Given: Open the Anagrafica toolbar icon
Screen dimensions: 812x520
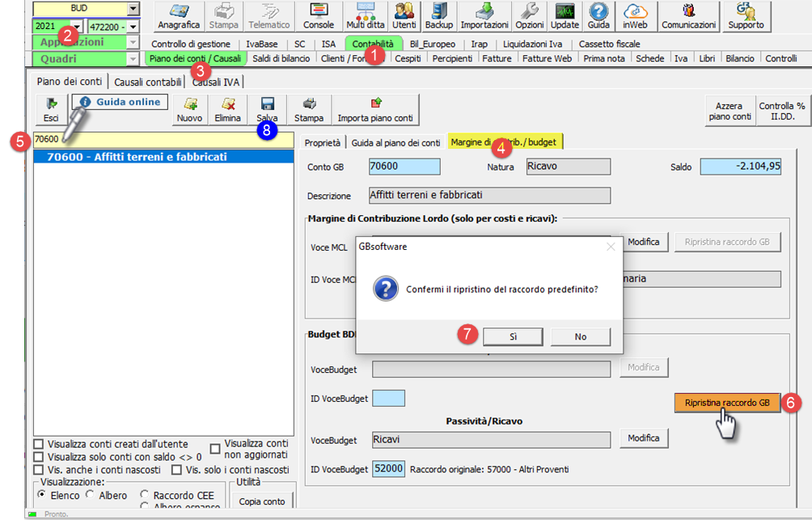Looking at the screenshot, I should (x=179, y=16).
